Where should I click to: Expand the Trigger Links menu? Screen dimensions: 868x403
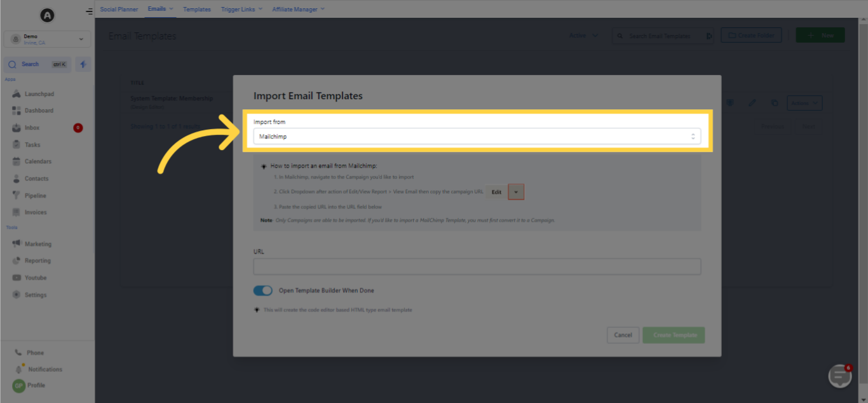241,10
